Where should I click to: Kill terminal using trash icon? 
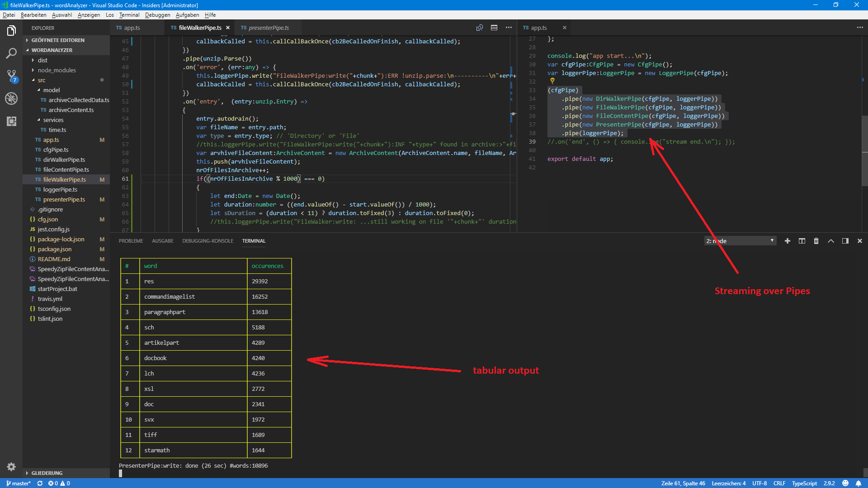point(816,241)
